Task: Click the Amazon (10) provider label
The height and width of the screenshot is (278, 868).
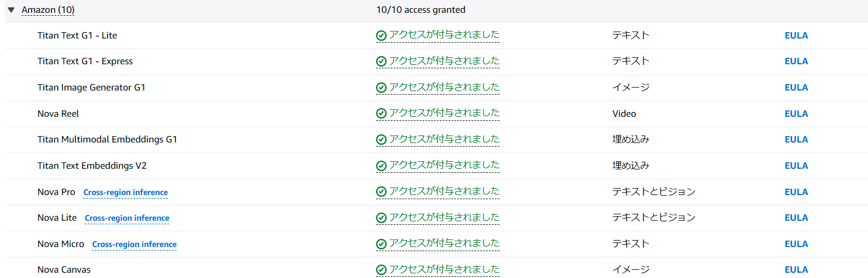Action: pos(48,10)
